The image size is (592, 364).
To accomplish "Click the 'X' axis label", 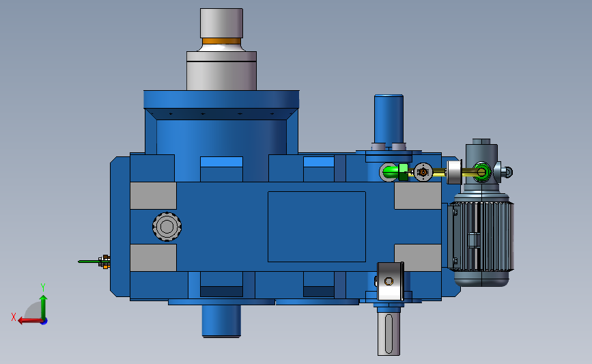I will click(x=14, y=317).
